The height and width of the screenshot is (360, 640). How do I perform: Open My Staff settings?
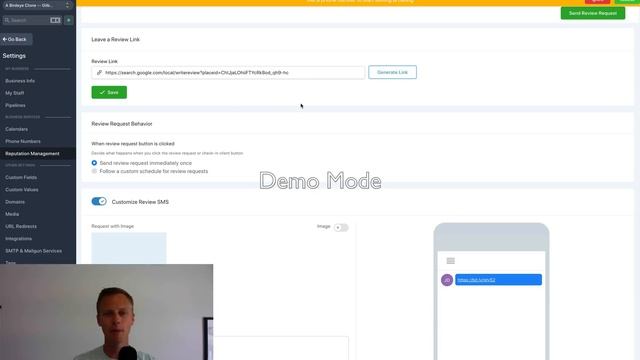pyautogui.click(x=15, y=93)
